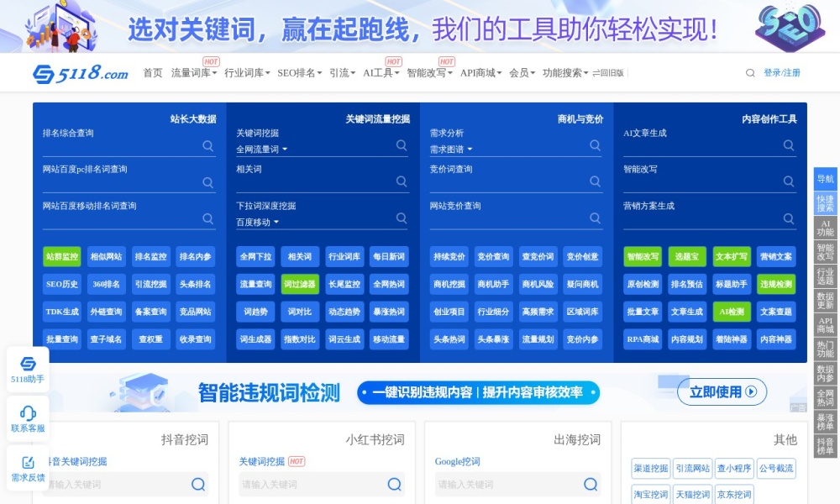Switch to 回旧版 old version
The width and height of the screenshot is (840, 504).
pyautogui.click(x=608, y=73)
